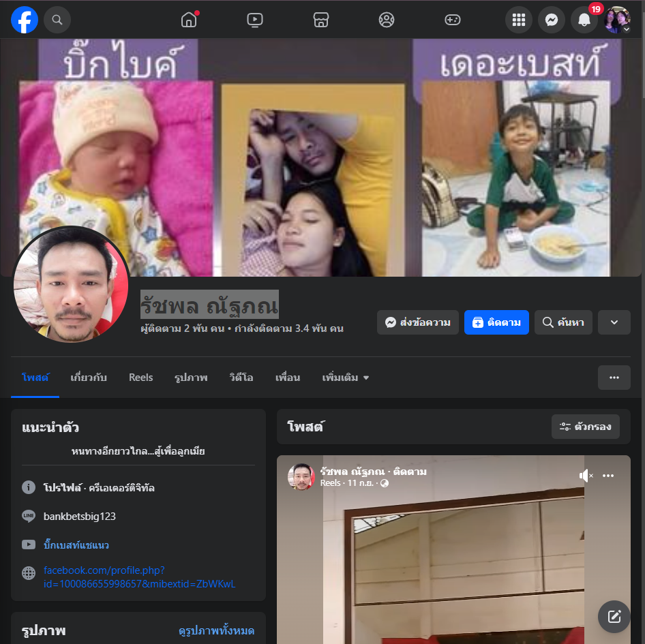The image size is (645, 644).
Task: Open the nine-dot menu grid
Action: tap(519, 20)
